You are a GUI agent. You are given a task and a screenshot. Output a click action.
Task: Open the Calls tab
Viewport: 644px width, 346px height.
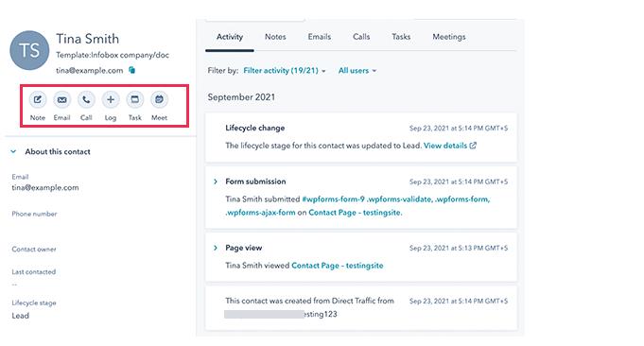pyautogui.click(x=361, y=37)
